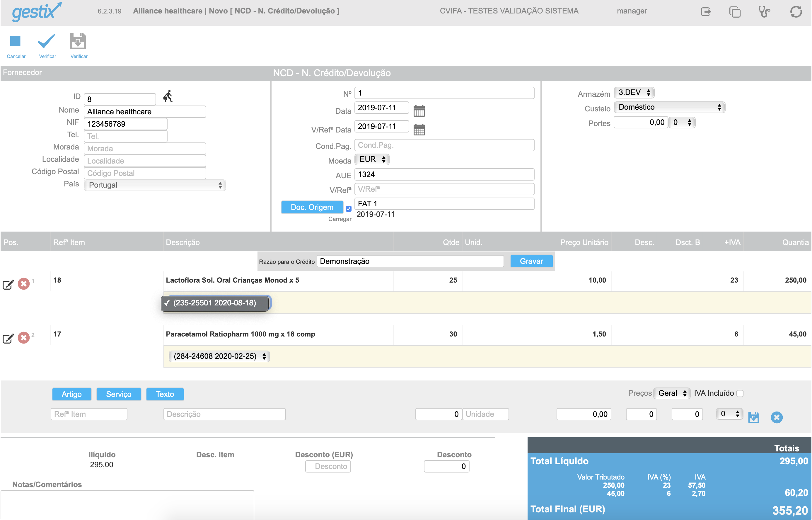Viewport: 812px width, 520px height.
Task: Open the Portes tax rate dropdown
Action: 682,123
